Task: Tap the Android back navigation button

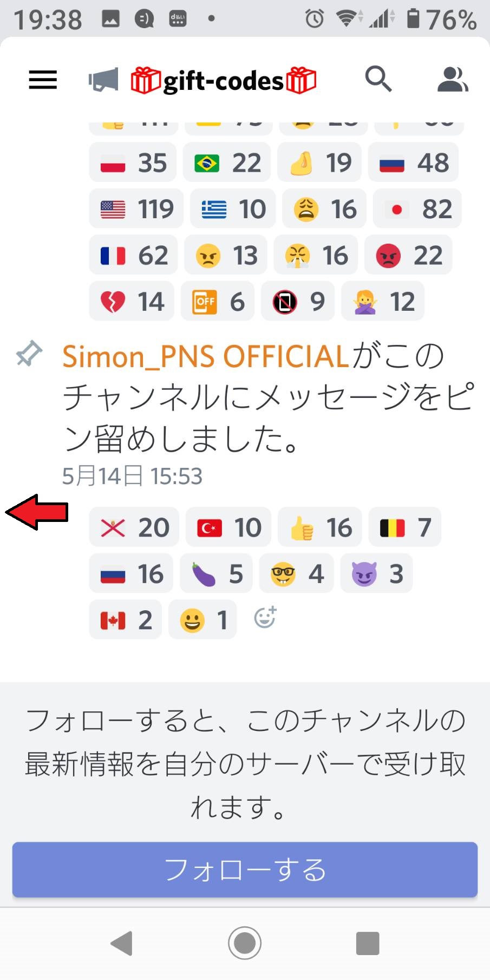Action: click(122, 943)
